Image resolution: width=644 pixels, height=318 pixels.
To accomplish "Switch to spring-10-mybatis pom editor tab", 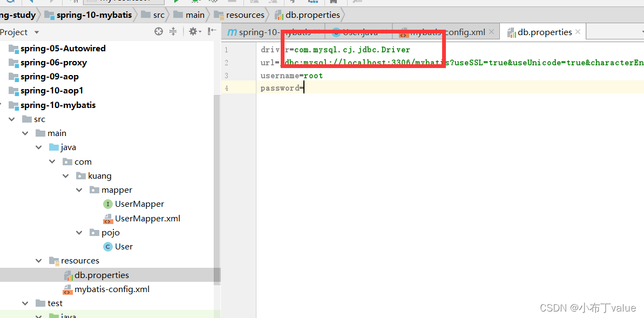I will [x=274, y=32].
